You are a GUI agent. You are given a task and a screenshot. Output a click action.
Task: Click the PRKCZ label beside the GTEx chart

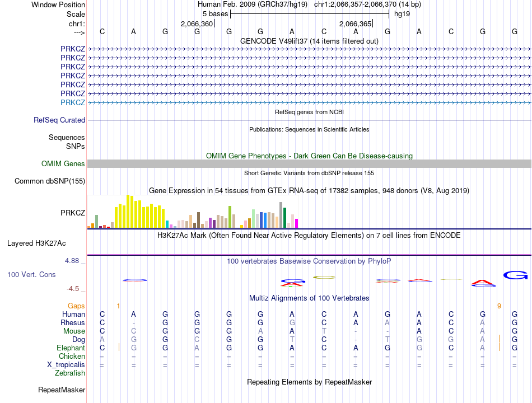pyautogui.click(x=73, y=213)
